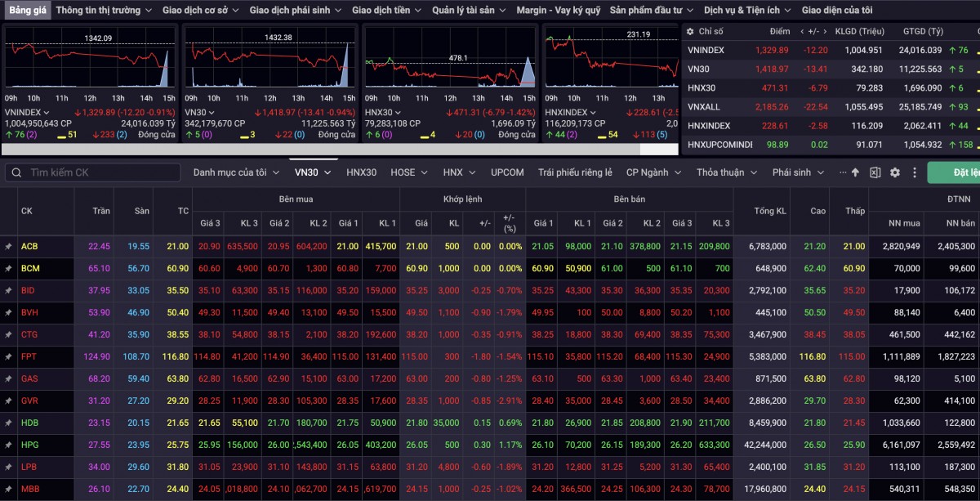The width and height of the screenshot is (980, 501).
Task: Open Trái phiếu riêng lẻ list
Action: pos(575,172)
